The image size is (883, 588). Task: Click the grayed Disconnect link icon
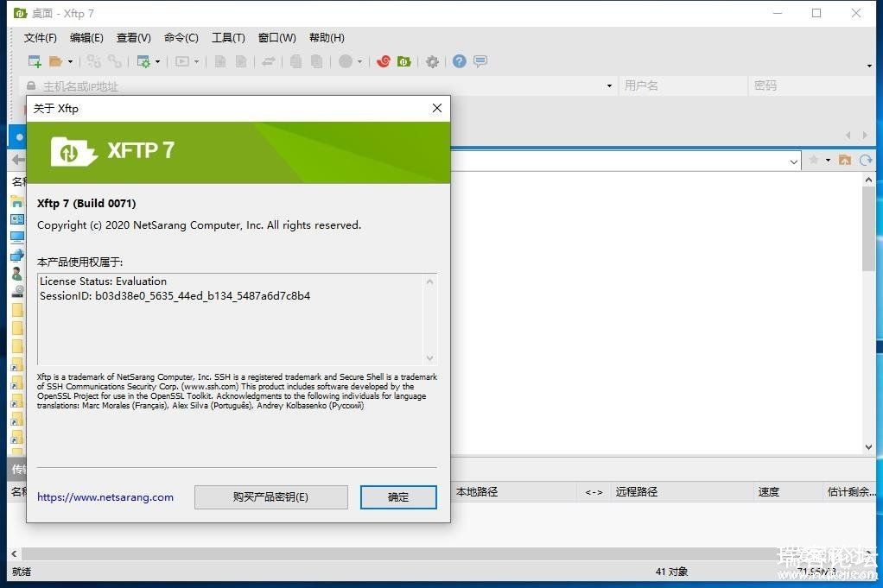(x=115, y=61)
